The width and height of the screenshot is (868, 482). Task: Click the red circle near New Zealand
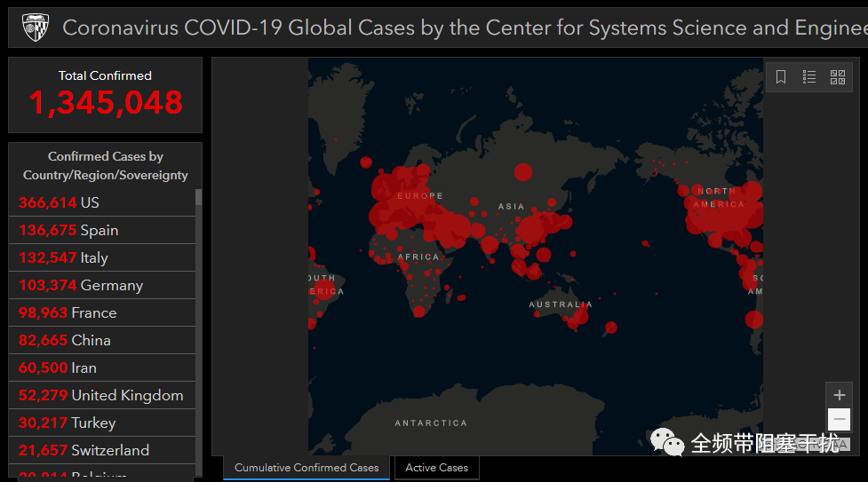(611, 328)
